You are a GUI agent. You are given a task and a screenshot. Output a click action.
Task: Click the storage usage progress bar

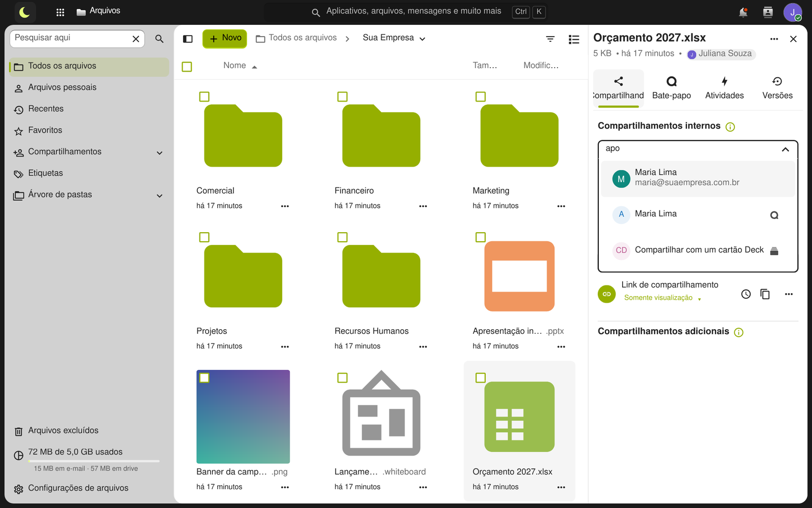[x=94, y=461]
